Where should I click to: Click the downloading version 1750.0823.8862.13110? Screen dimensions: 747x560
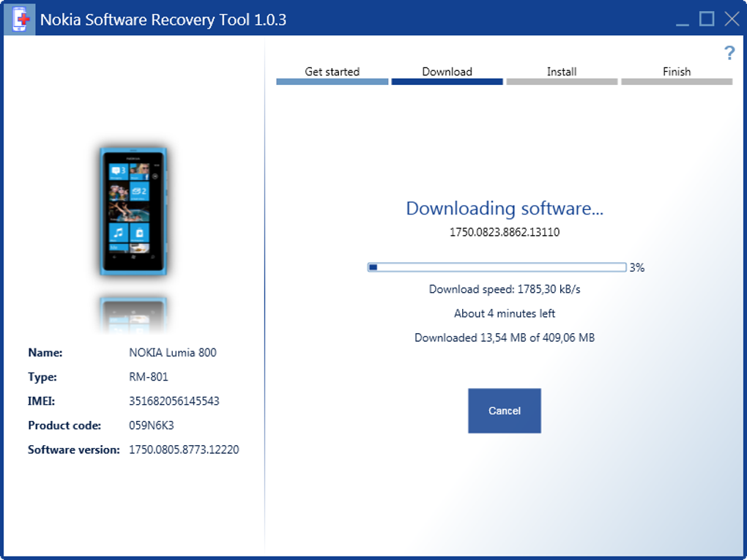(505, 232)
